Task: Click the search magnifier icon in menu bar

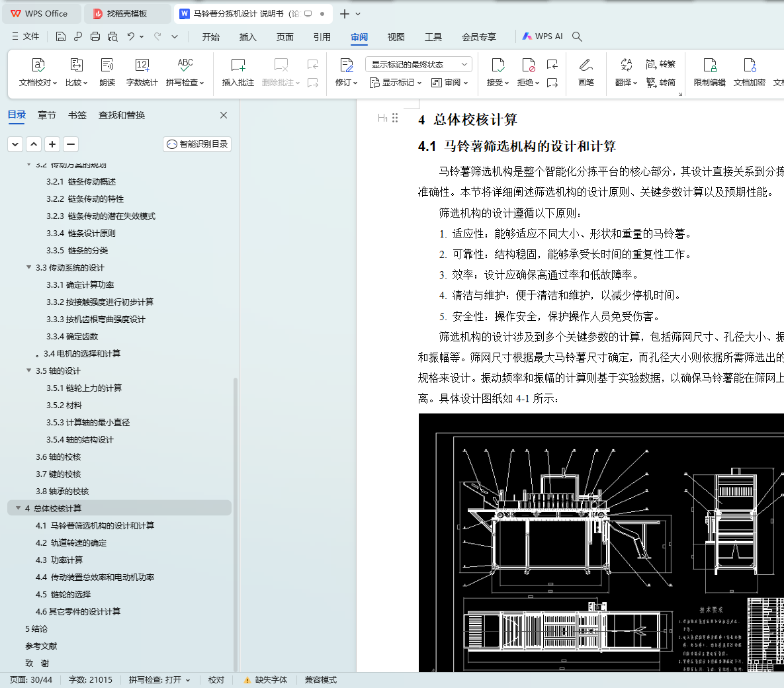Action: (x=577, y=36)
